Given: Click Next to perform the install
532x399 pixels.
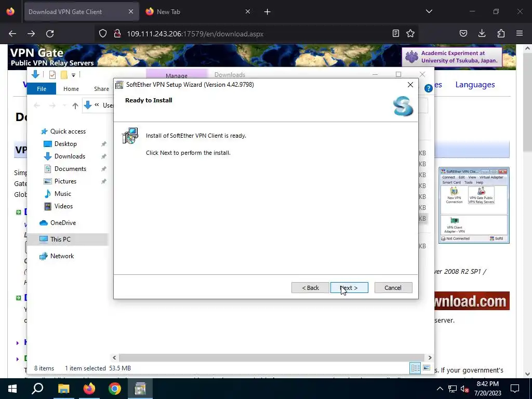Looking at the screenshot, I should click(x=349, y=288).
